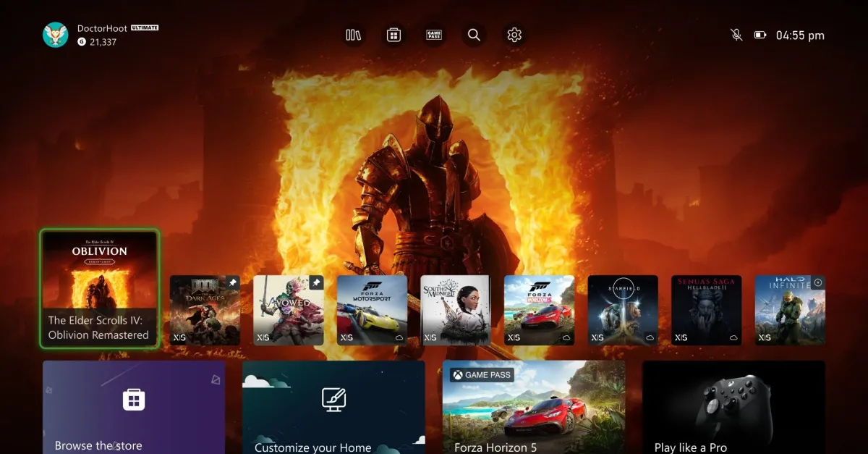This screenshot has width=868, height=454.
Task: Select the Starfield tile
Action: tap(623, 310)
